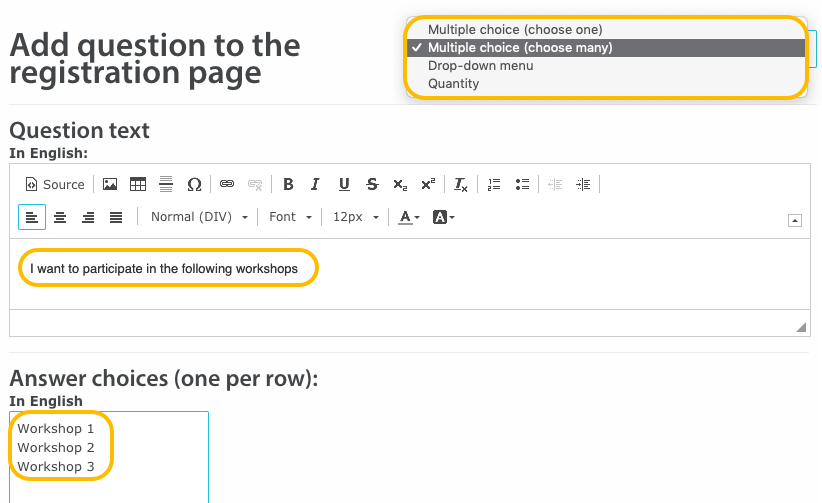The width and height of the screenshot is (822, 503).
Task: Open the Normal (DIV) paragraph format dropdown
Action: tap(199, 217)
